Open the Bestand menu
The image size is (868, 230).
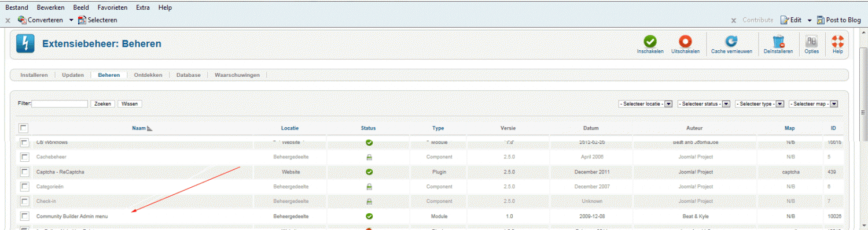[17, 8]
